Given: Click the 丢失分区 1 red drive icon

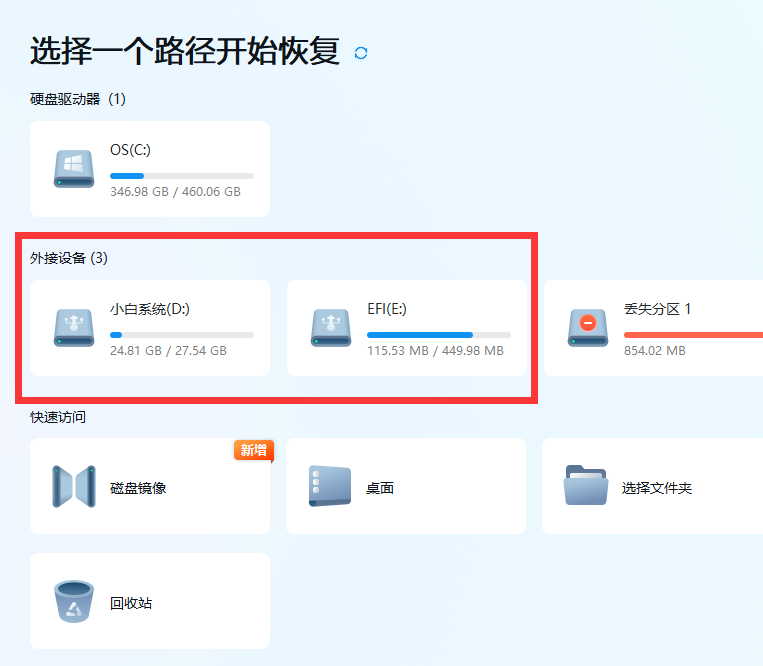Looking at the screenshot, I should [588, 328].
